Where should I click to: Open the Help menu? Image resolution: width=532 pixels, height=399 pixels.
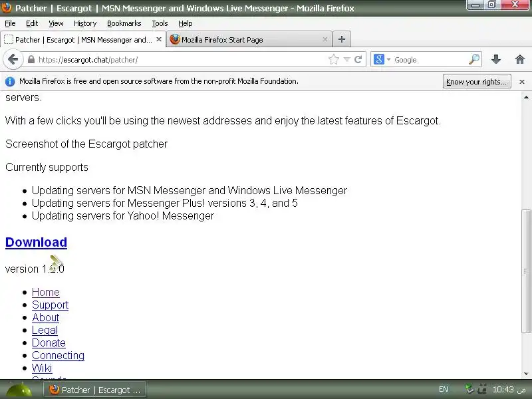(186, 23)
